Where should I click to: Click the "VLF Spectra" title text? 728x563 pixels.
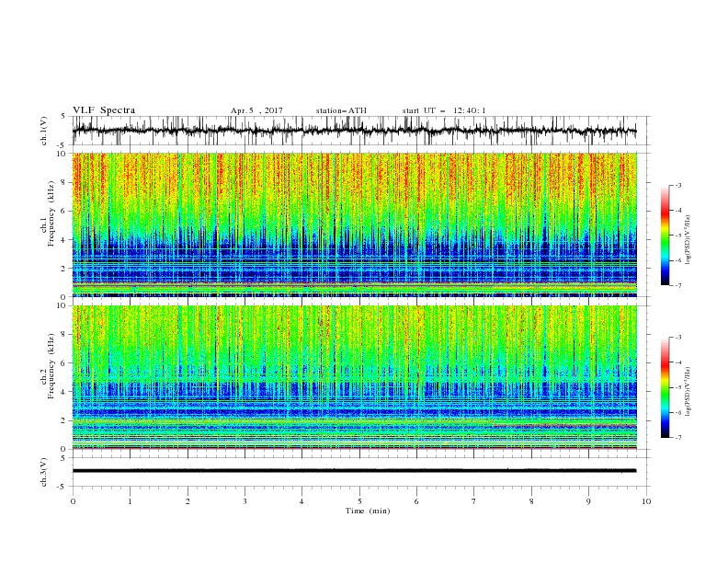pos(104,110)
